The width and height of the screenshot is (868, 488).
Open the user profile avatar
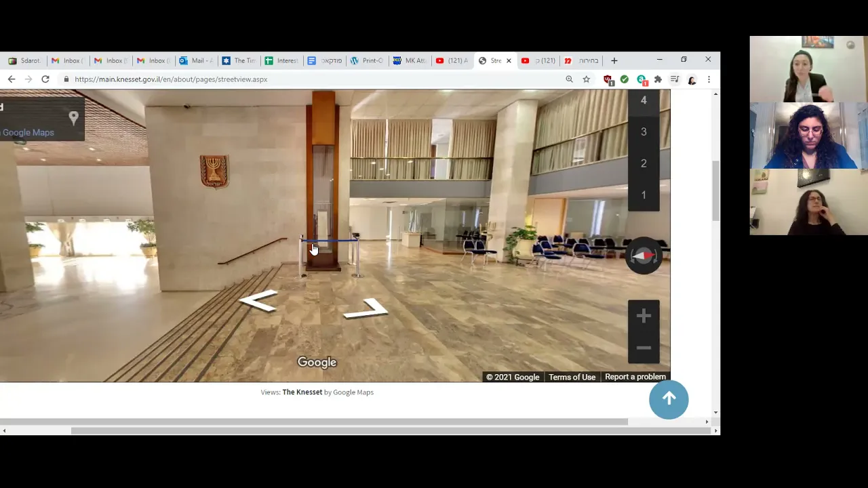692,79
